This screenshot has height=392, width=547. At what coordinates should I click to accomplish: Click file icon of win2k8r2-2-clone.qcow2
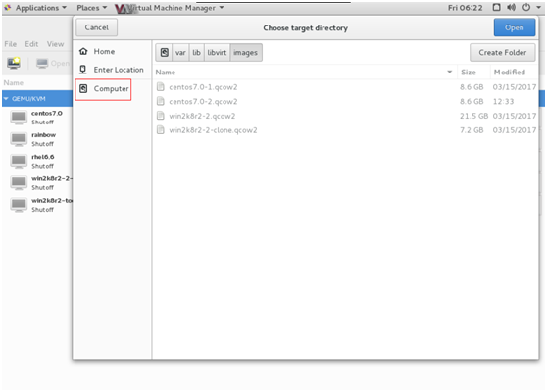161,130
